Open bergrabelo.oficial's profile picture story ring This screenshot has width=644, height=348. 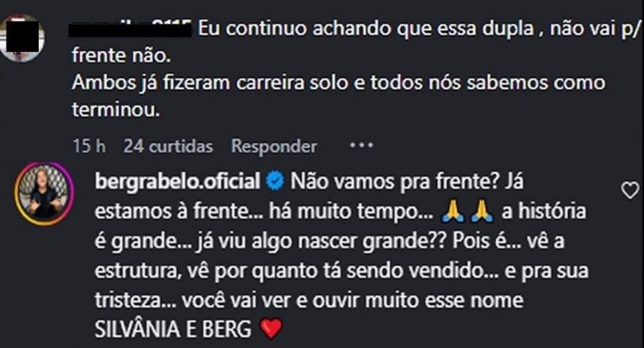(x=42, y=191)
